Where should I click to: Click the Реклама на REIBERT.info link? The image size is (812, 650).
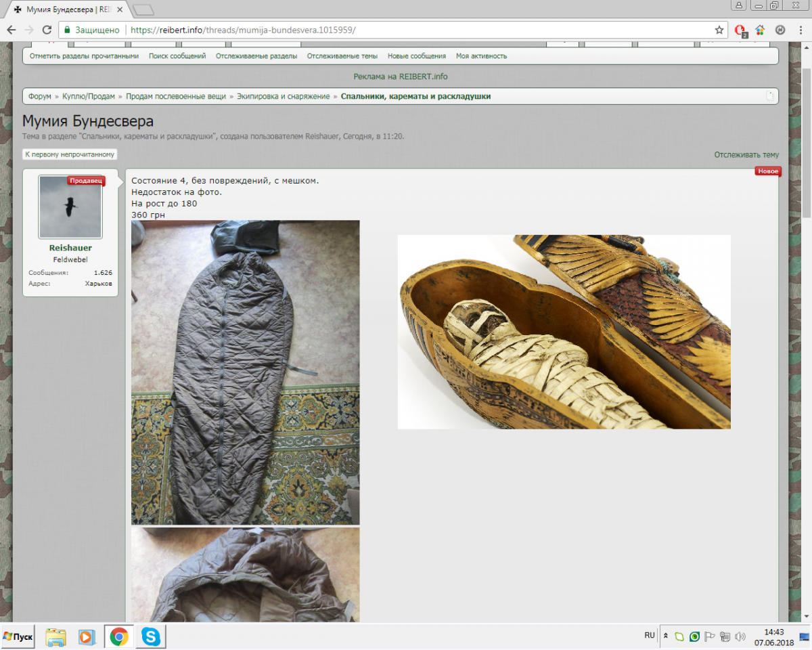point(401,77)
